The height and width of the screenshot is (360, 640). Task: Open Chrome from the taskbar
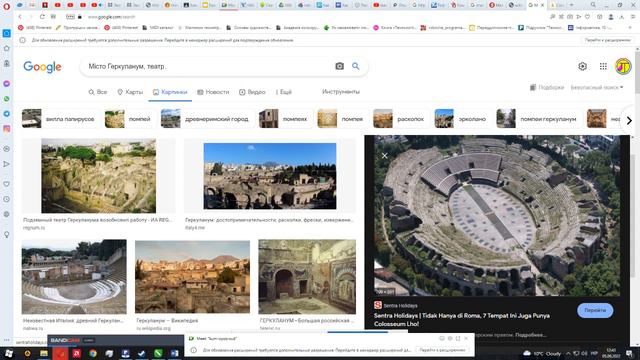pos(93,353)
